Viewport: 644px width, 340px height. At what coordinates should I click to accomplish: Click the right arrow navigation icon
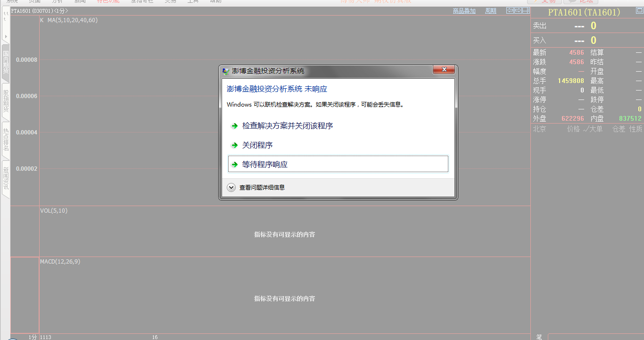click(518, 10)
